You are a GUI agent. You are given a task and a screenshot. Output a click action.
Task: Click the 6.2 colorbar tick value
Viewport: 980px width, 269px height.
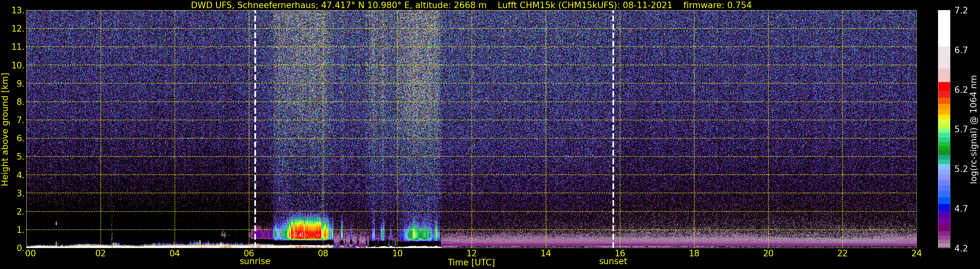pyautogui.click(x=961, y=90)
